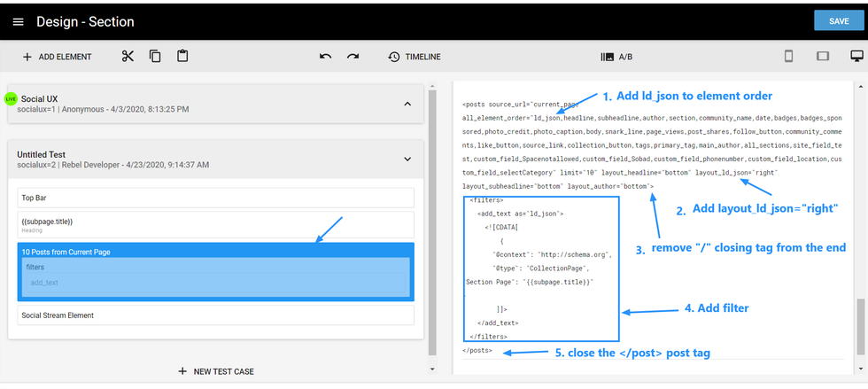Add a new test case
Screen dimensions: 868x389
[215, 371]
